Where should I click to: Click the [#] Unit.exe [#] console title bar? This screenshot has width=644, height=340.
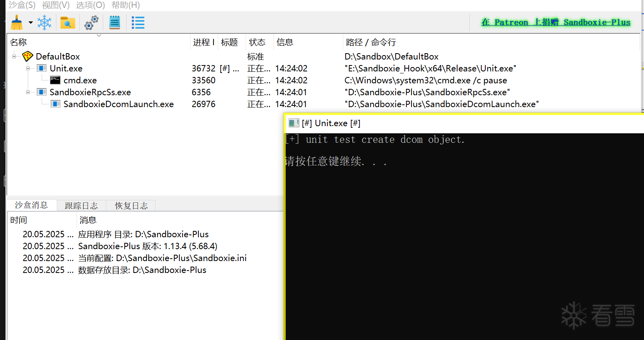tap(465, 123)
